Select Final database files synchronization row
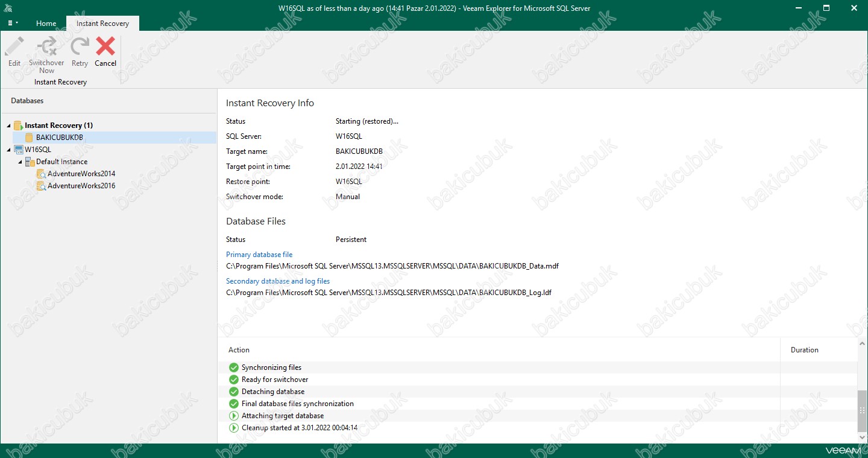The height and width of the screenshot is (458, 868). (537, 404)
